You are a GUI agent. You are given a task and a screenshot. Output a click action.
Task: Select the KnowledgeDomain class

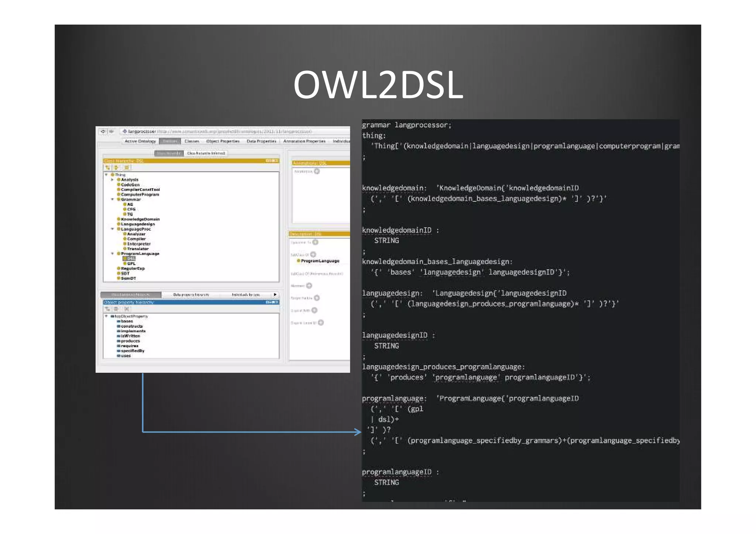(x=138, y=219)
